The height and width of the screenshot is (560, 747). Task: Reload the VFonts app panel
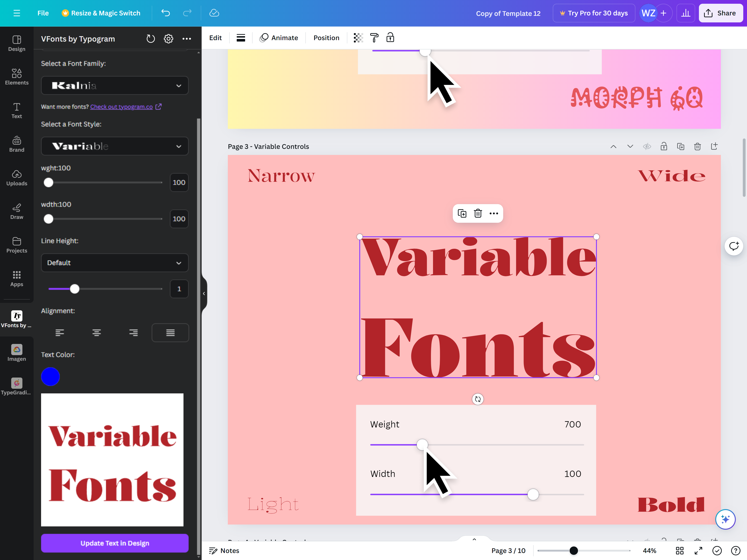[151, 39]
